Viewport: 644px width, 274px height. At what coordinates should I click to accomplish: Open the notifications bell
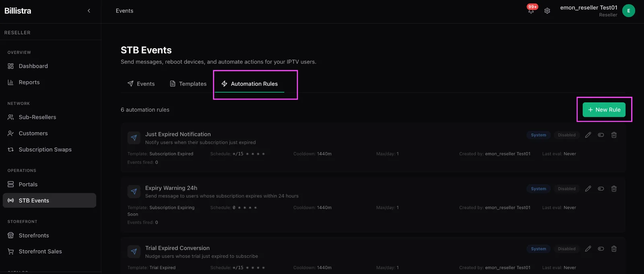tap(531, 11)
